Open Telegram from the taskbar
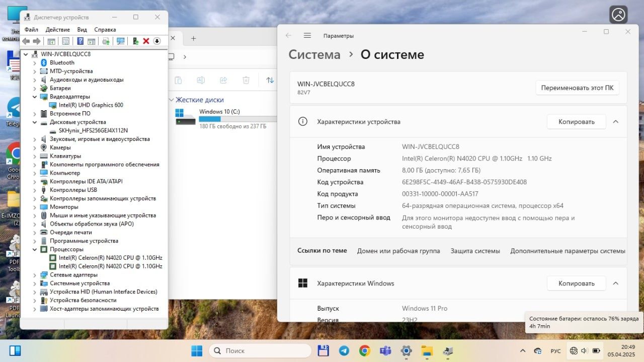 [x=344, y=350]
